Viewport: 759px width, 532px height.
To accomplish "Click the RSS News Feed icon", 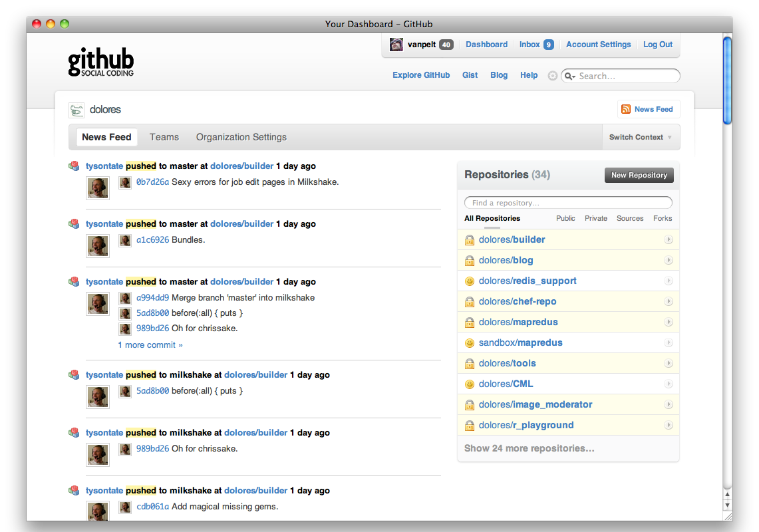I will (x=626, y=109).
